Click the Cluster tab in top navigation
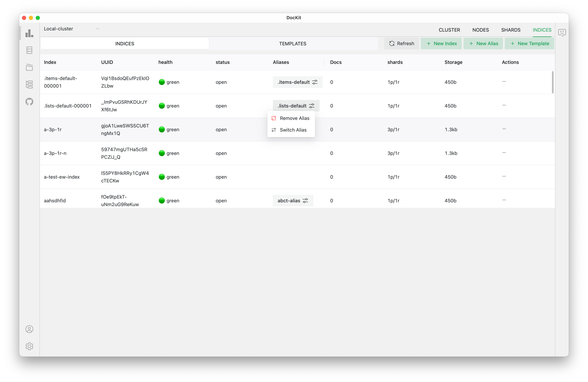Image resolution: width=588 pixels, height=382 pixels. 449,30
